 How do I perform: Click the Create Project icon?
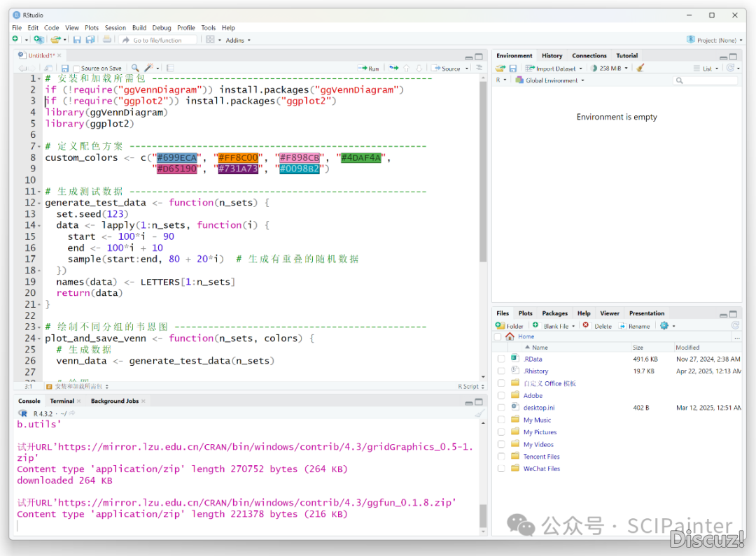(x=38, y=39)
